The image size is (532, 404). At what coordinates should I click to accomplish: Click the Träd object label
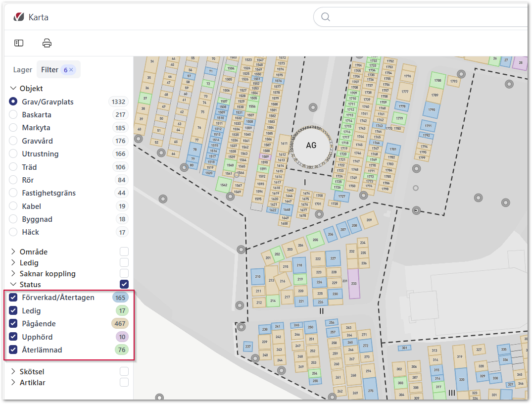point(29,167)
